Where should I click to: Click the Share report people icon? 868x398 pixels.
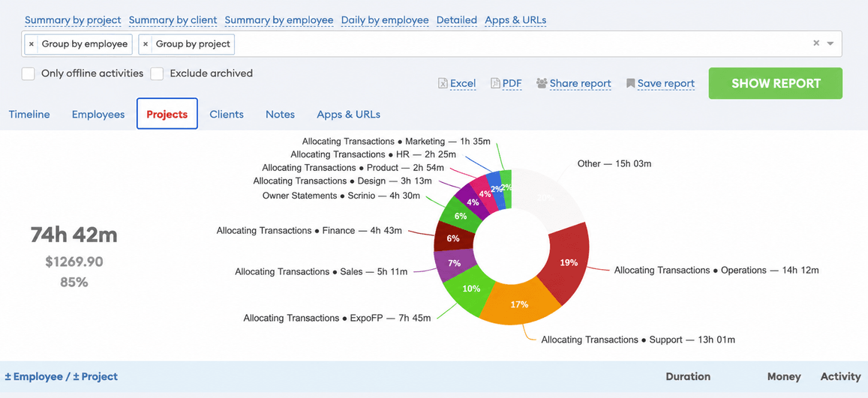coord(542,83)
